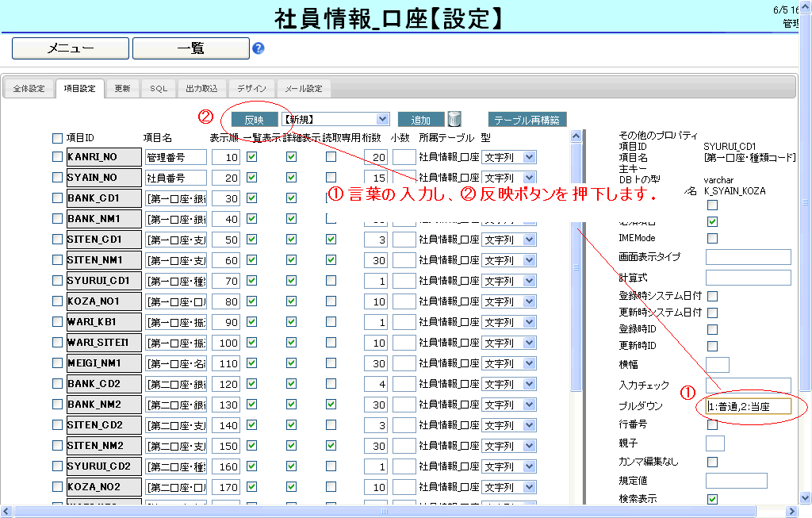Click the trash can delete icon
Screen dimensions: 812x518
(x=454, y=119)
